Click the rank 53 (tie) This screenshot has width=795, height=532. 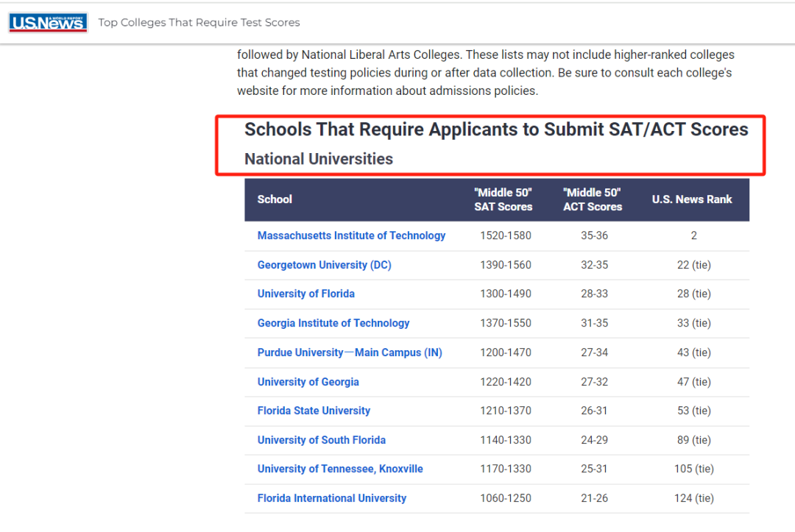click(x=693, y=411)
